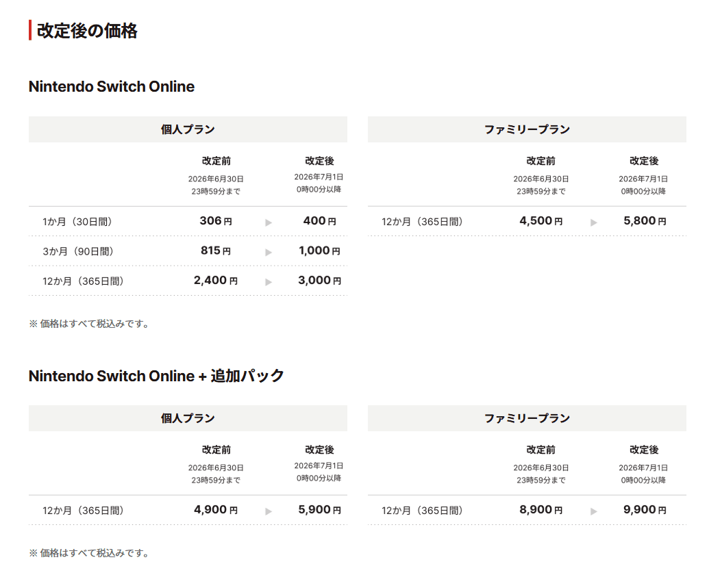Viewport: 720px width, 588px height.
Task: Click the 12か月 label in the 4,500円 row
Action: point(422,222)
